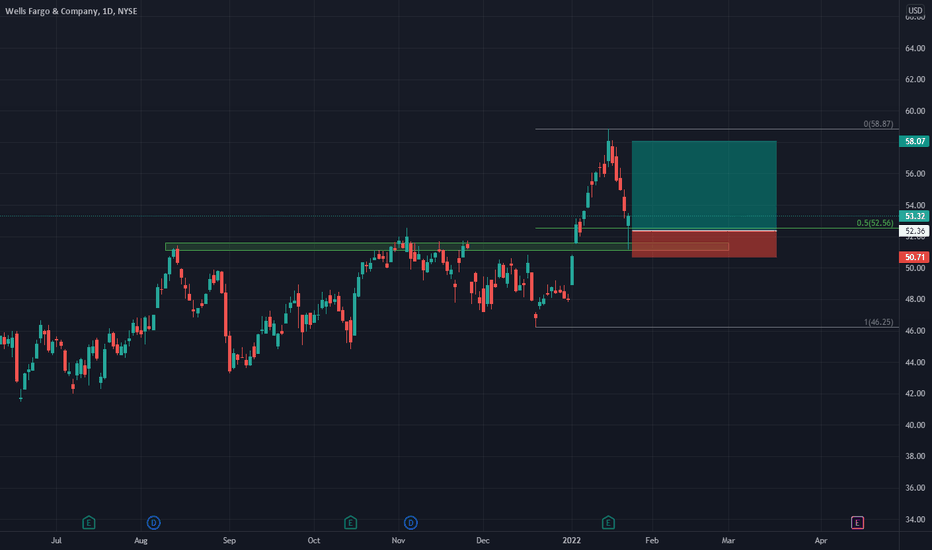Click the 64.00 price axis tick
The height and width of the screenshot is (550, 932).
pos(915,48)
